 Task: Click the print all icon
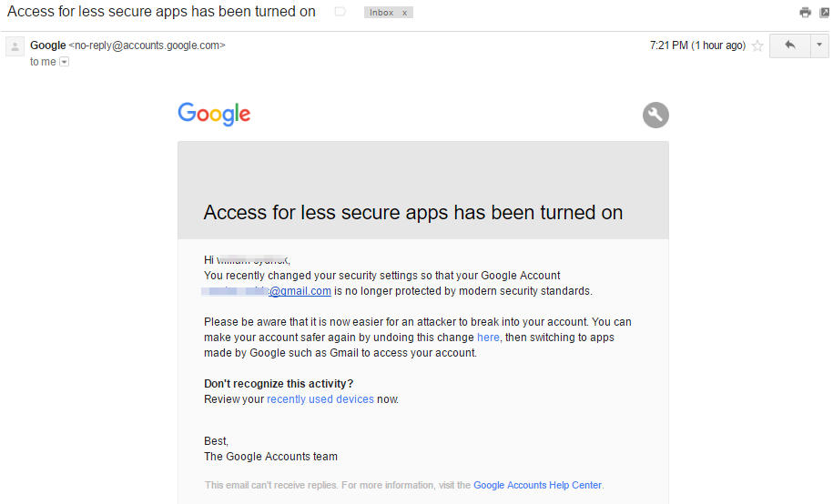point(805,13)
